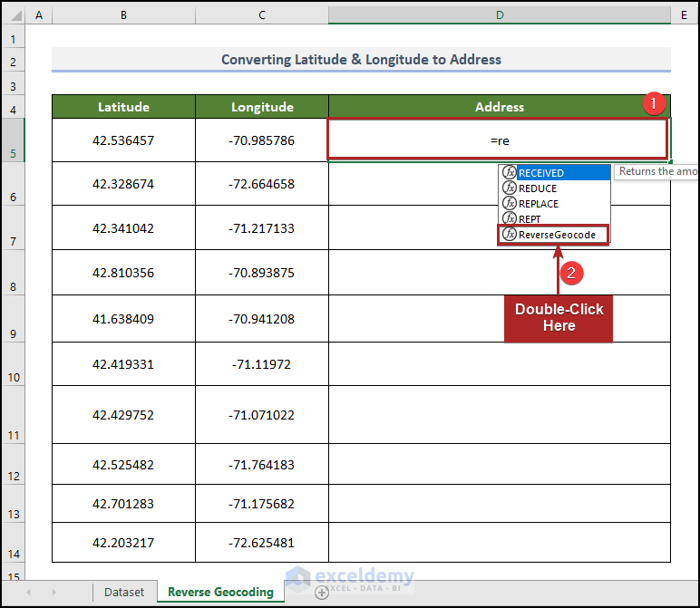The image size is (700, 608).
Task: Select row 1 header
Action: click(x=13, y=35)
